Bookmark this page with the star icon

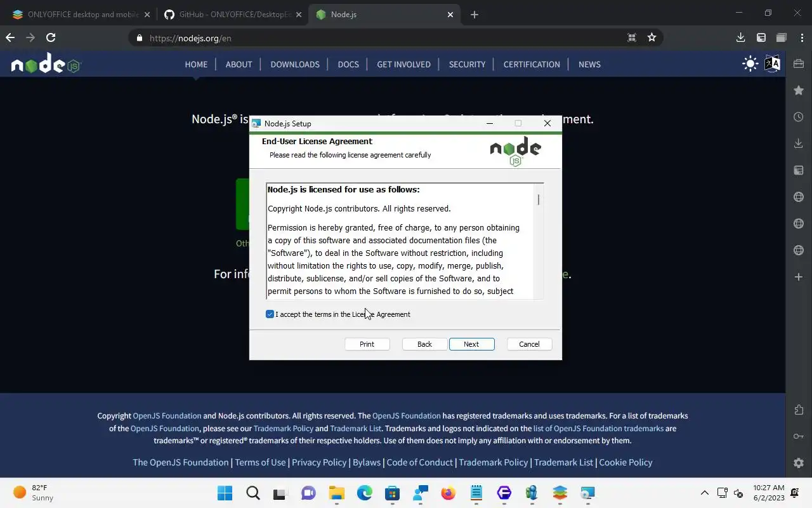coord(652,37)
